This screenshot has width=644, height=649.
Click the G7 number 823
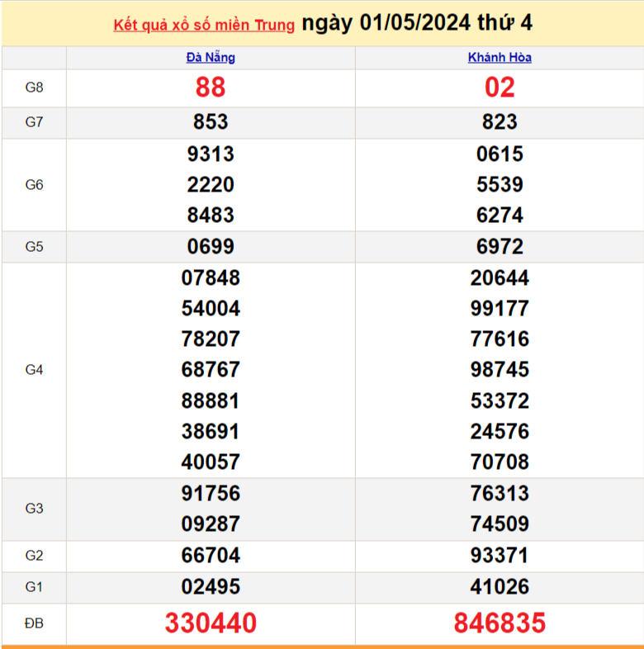tap(500, 122)
